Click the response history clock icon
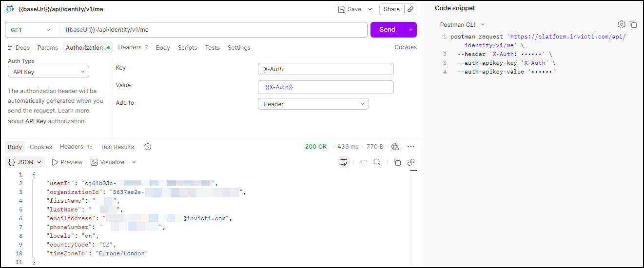This screenshot has height=268, width=644. (148, 147)
